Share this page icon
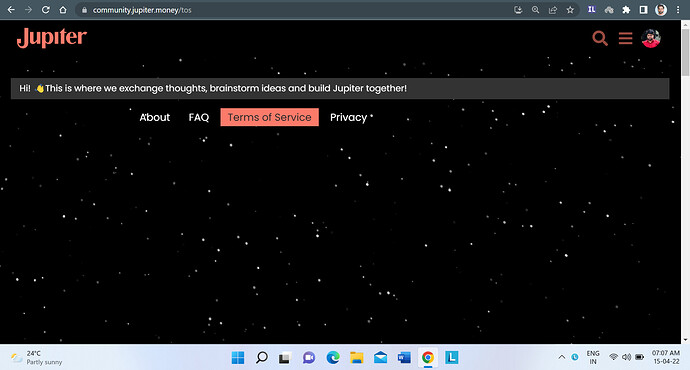Image resolution: width=690 pixels, height=370 pixels. (553, 10)
